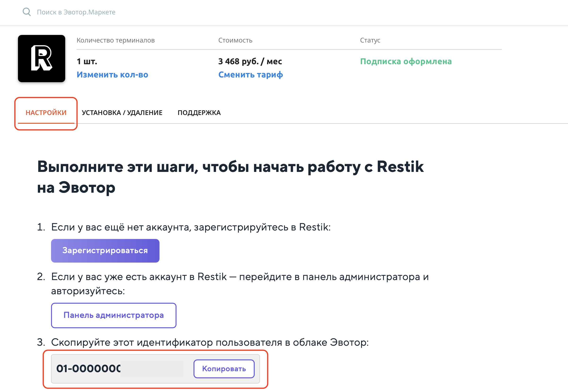Click the Статус column header

(x=370, y=40)
